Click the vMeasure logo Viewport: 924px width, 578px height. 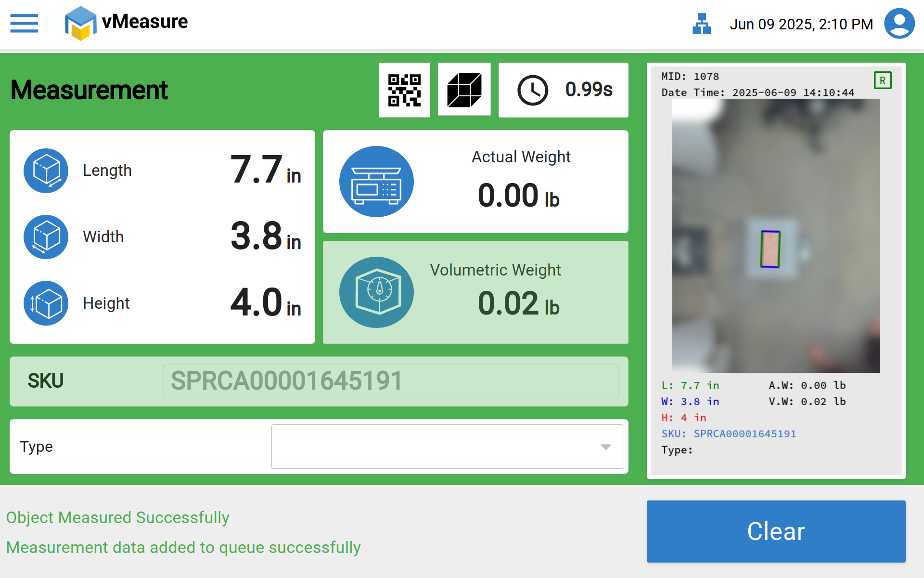pyautogui.click(x=126, y=23)
